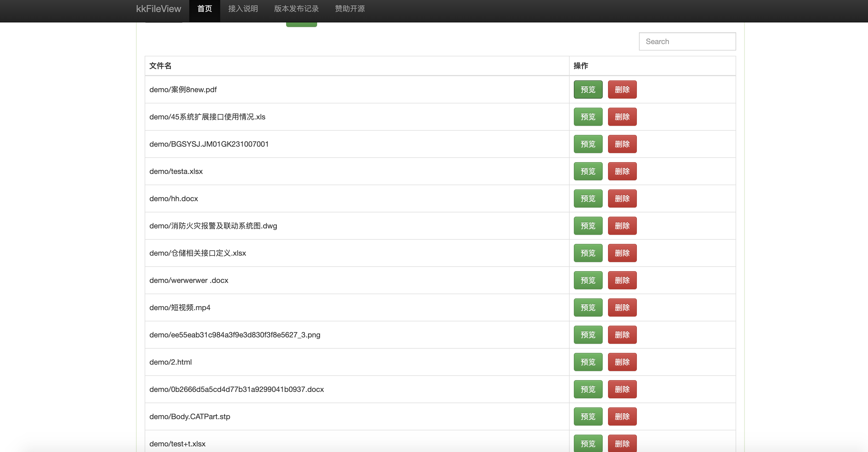Click 删除 button for 仓储相关接口定义.xlsx
The width and height of the screenshot is (868, 452).
(622, 253)
